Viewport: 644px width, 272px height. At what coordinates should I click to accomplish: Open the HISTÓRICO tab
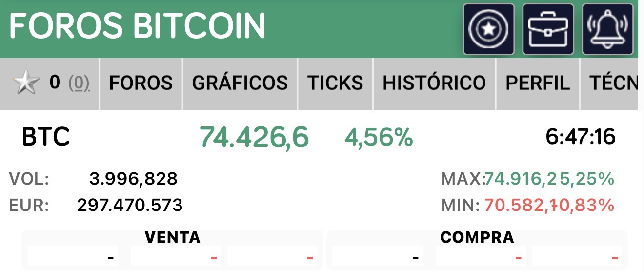click(434, 83)
